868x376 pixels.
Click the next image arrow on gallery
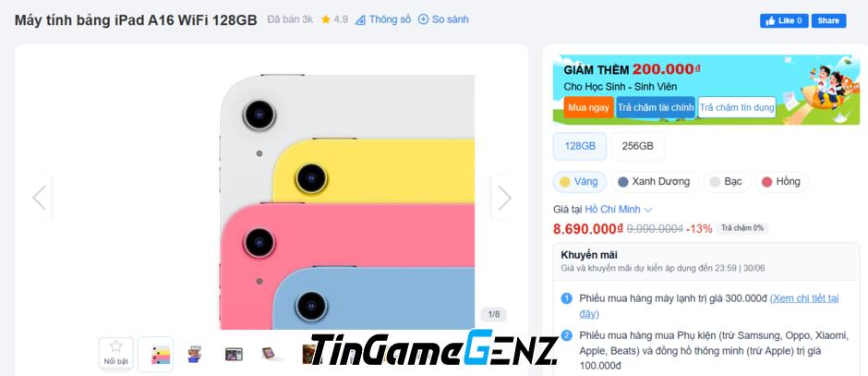click(504, 198)
